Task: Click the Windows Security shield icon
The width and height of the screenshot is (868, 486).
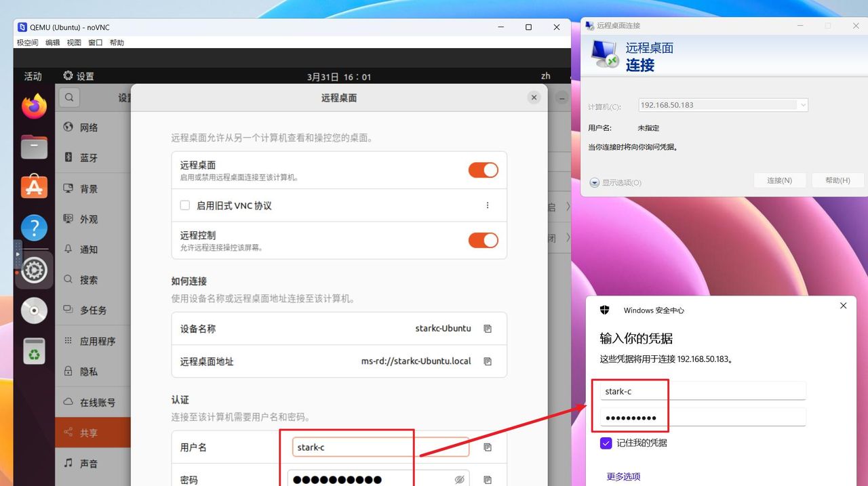Action: pyautogui.click(x=605, y=310)
